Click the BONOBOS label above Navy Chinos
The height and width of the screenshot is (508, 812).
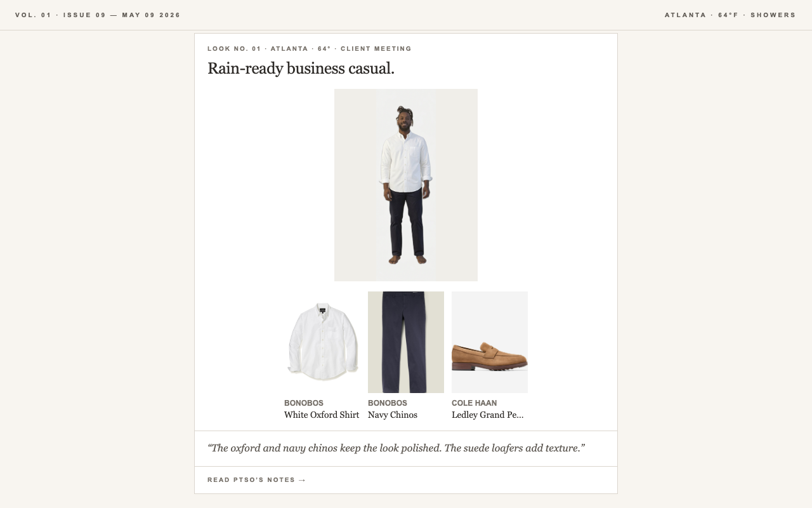coord(388,403)
